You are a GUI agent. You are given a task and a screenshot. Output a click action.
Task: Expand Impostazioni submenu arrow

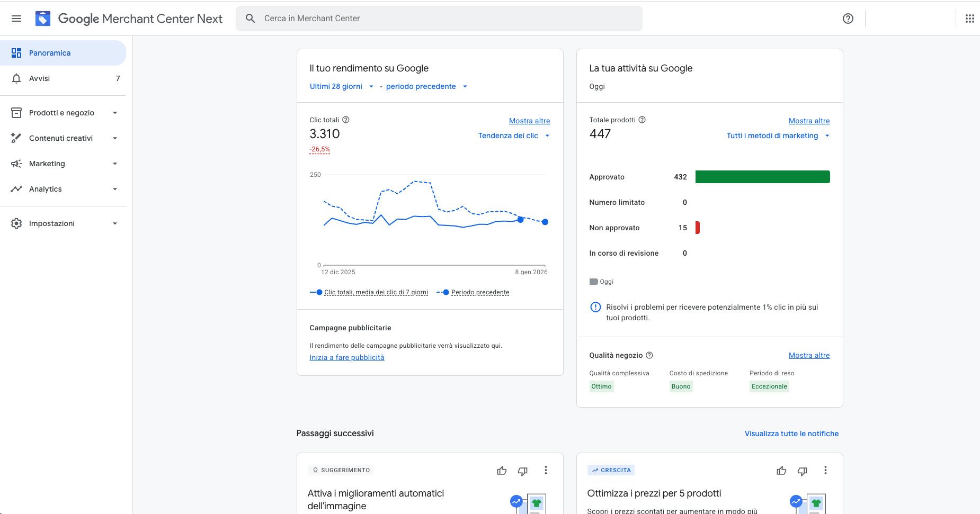(115, 223)
